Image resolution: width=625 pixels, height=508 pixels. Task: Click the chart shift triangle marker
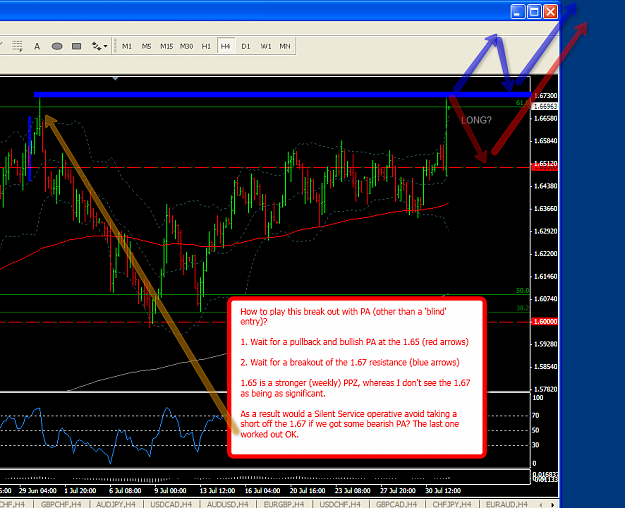point(115,79)
